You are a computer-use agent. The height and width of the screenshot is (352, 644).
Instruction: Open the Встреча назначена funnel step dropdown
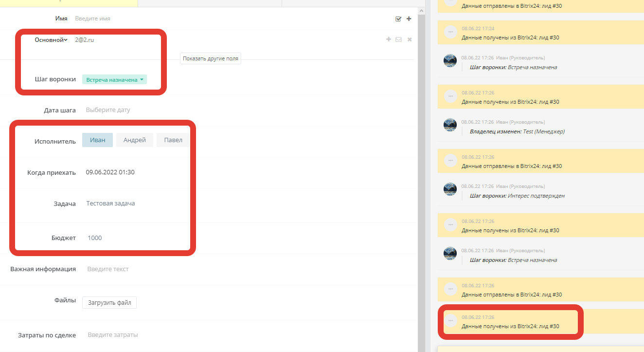point(114,79)
